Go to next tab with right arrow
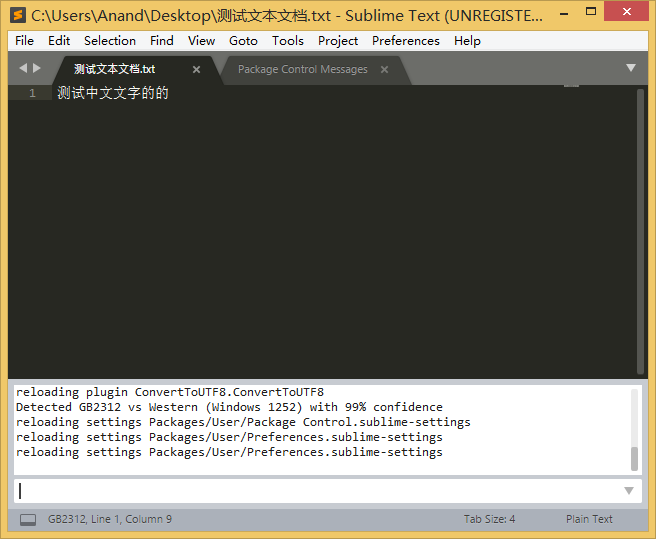656x539 pixels. tap(37, 68)
